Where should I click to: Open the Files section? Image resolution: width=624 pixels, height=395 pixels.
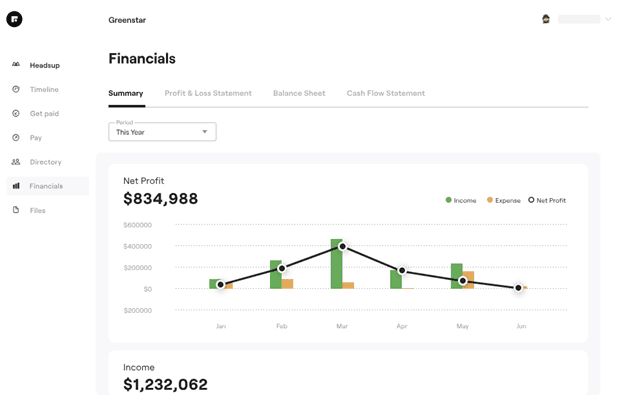click(x=37, y=210)
